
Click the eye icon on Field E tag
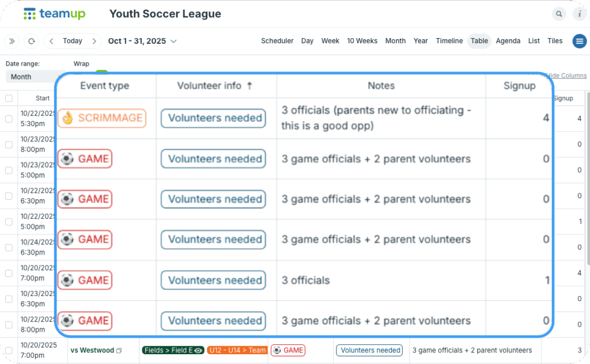point(198,350)
